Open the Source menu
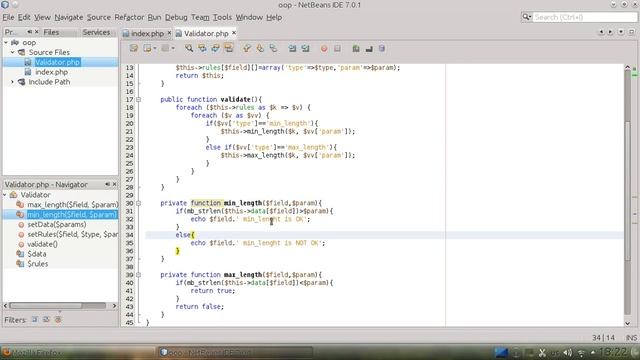 pos(99,17)
